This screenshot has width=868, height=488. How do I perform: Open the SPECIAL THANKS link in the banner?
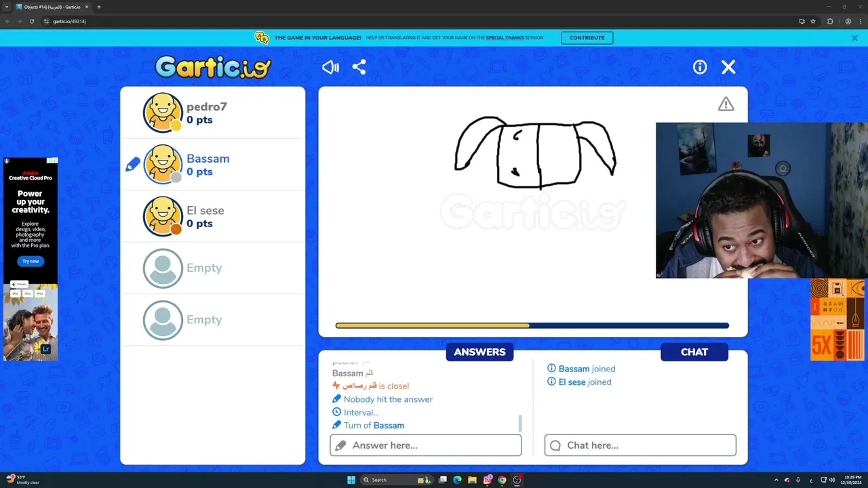coord(505,38)
